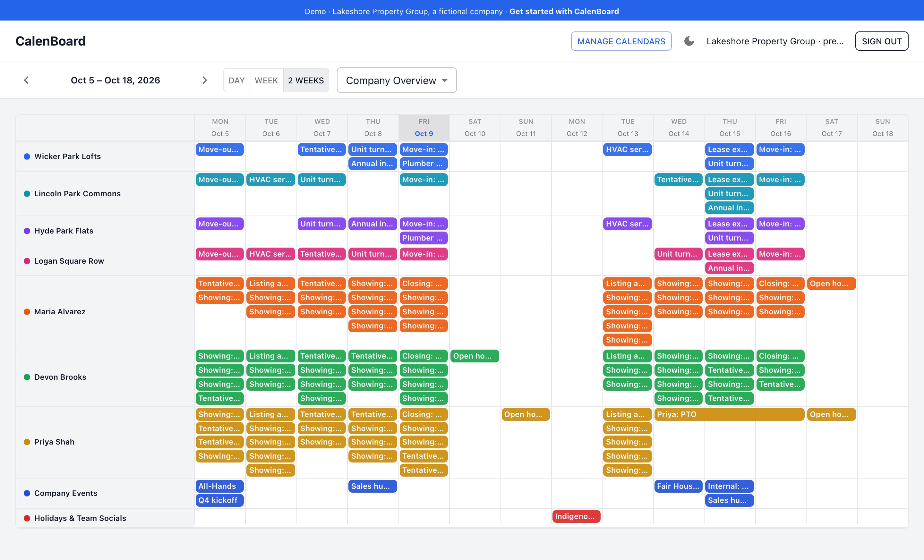Screen dimensions: 924x560
Task: Open Maria Alvarez's Open house event Oct 17
Action: pos(831,284)
